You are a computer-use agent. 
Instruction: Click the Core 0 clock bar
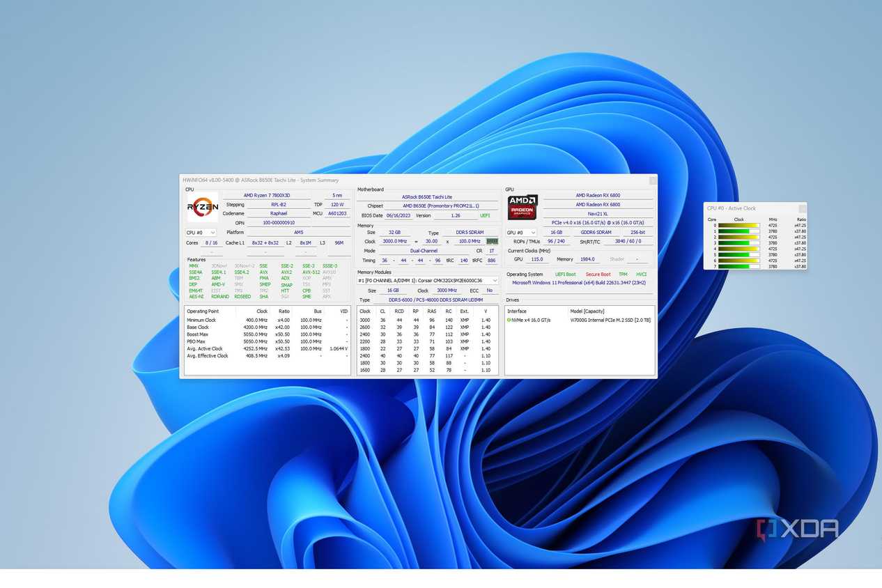tap(738, 226)
